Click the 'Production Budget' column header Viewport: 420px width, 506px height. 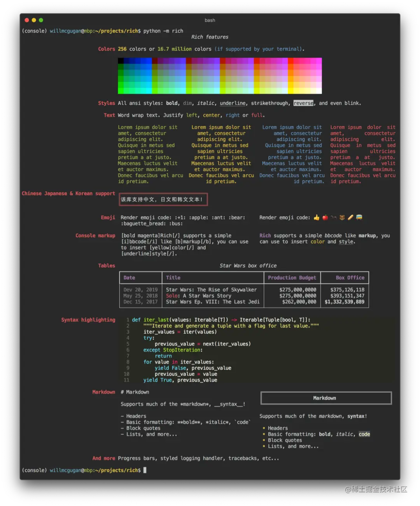pyautogui.click(x=292, y=278)
